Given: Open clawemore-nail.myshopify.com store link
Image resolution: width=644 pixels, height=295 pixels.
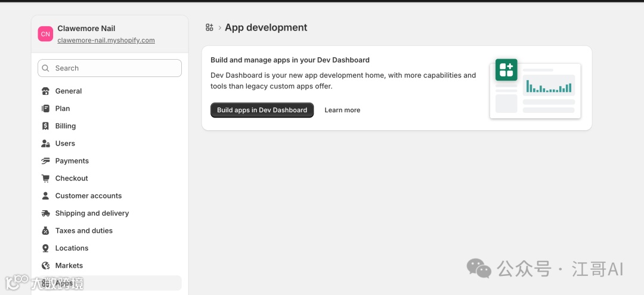Looking at the screenshot, I should [106, 41].
